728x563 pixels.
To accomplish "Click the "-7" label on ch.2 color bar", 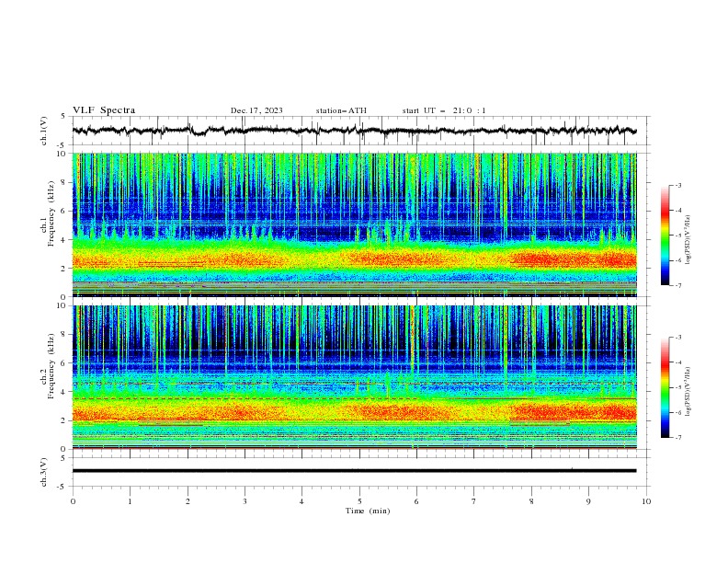I will (677, 437).
